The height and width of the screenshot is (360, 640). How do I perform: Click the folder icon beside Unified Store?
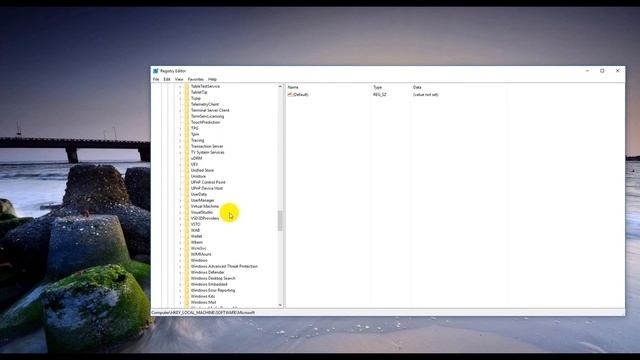pyautogui.click(x=187, y=170)
